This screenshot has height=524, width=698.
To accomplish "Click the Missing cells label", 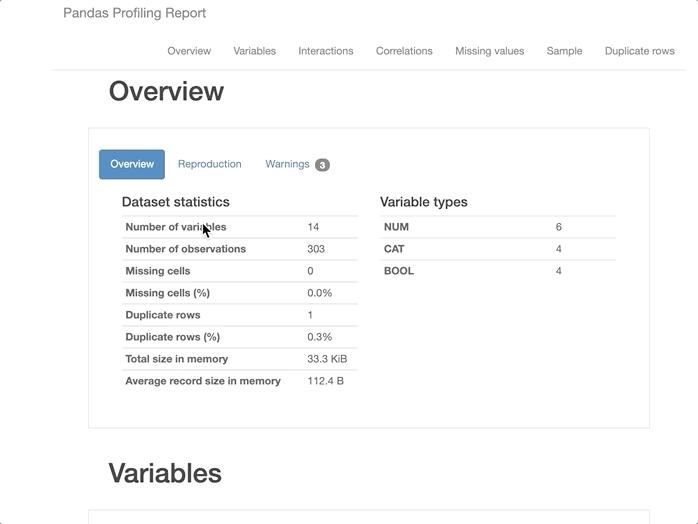I will point(158,271).
